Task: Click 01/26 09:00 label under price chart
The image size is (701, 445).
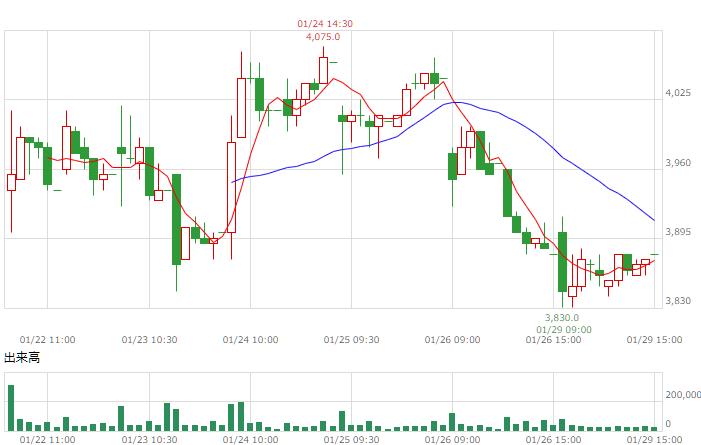Action: pos(452,340)
